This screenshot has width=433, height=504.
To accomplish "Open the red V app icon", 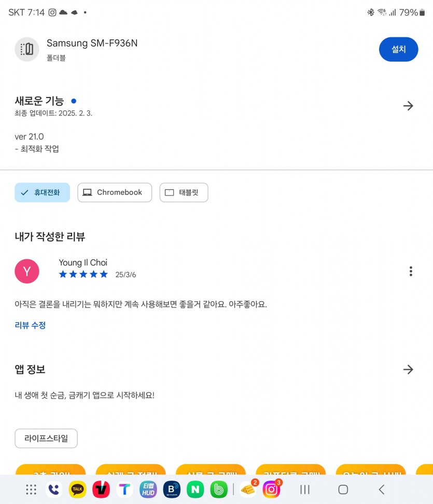I will (101, 489).
